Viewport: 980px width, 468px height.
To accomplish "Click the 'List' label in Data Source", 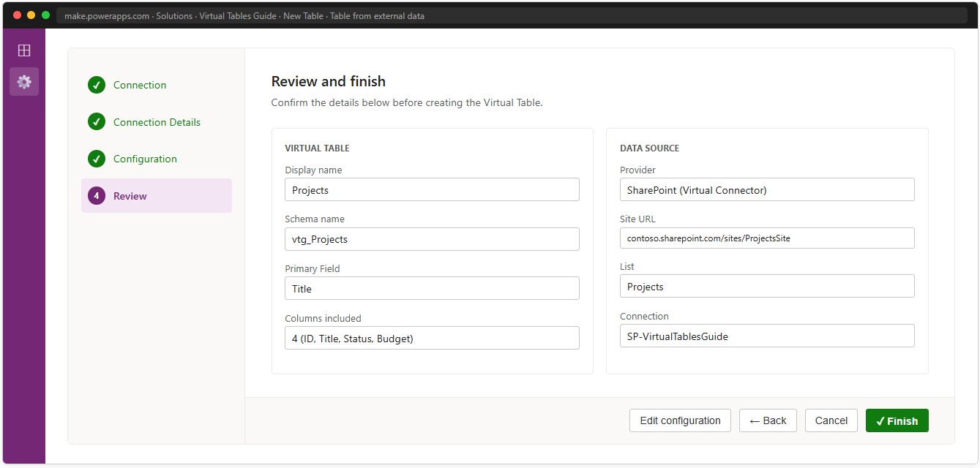I will pyautogui.click(x=627, y=266).
